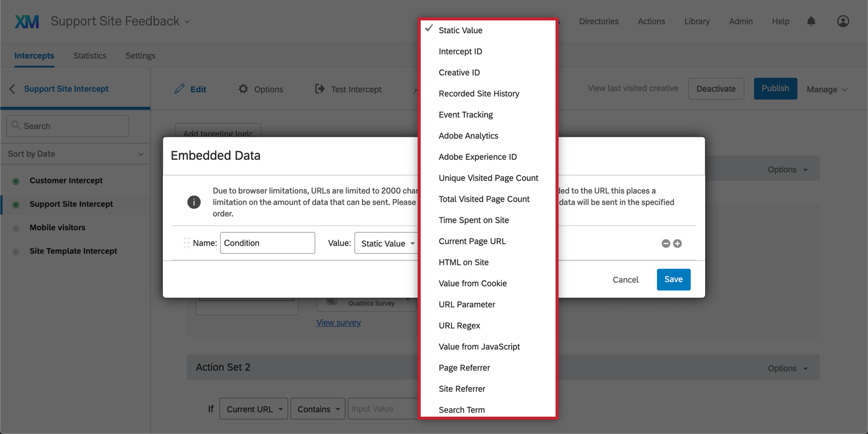Open the Sort by Date dropdown
868x434 pixels.
(75, 154)
